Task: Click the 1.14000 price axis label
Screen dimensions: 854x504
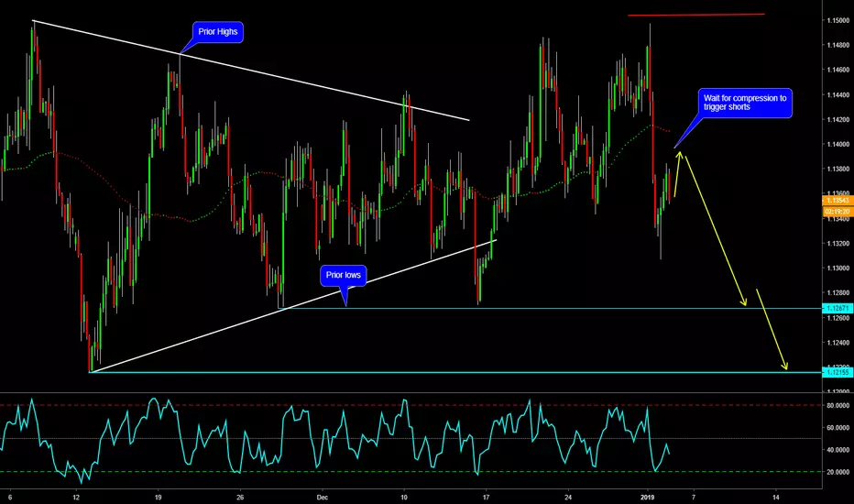Action: pyautogui.click(x=838, y=145)
